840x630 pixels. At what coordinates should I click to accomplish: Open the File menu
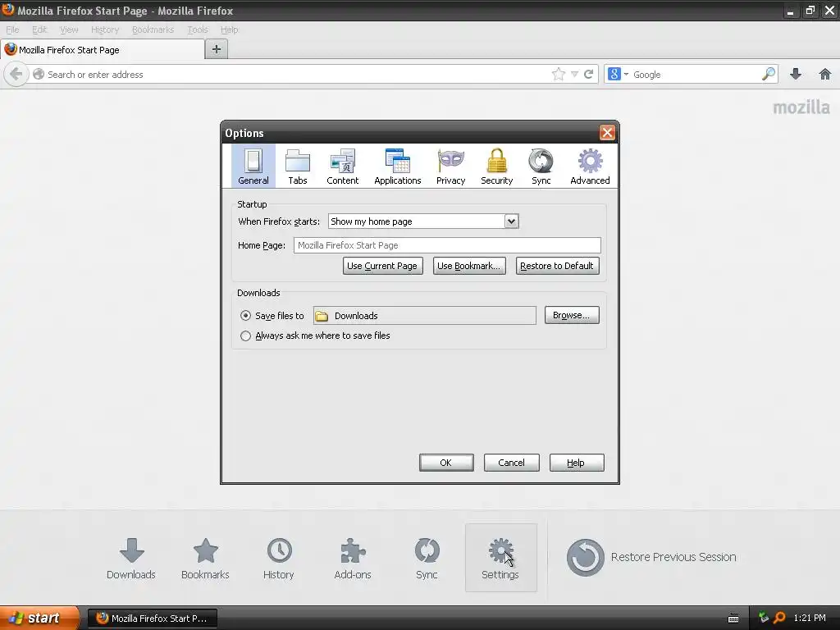pyautogui.click(x=12, y=30)
